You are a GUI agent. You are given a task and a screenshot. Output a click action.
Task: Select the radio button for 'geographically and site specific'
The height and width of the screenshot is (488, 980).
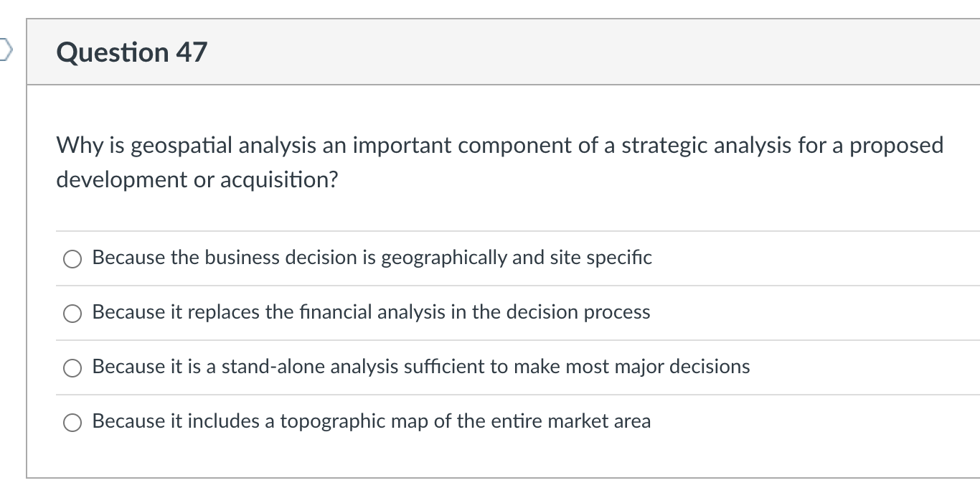tap(72, 259)
